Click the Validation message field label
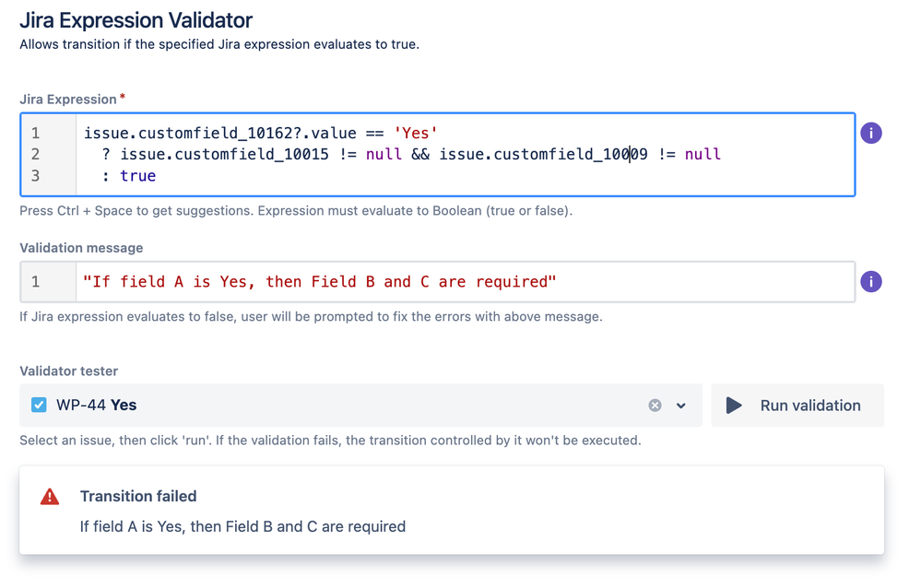The width and height of the screenshot is (921, 588). point(81,248)
